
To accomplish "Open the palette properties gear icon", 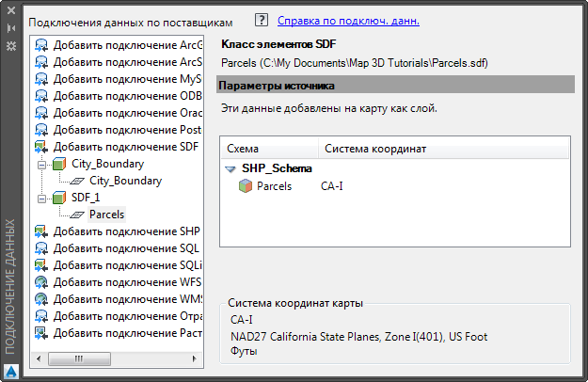I will click(x=10, y=45).
